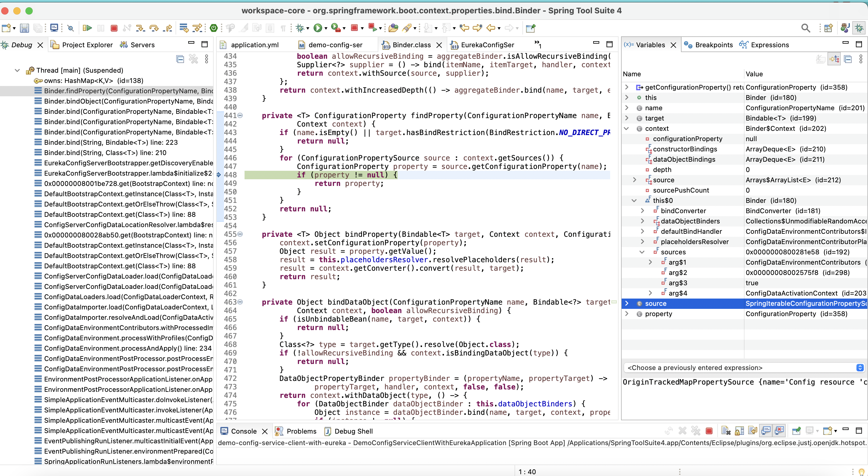This screenshot has width=868, height=476.
Task: Toggle Scroll Lock in the Console
Action: tap(739, 431)
